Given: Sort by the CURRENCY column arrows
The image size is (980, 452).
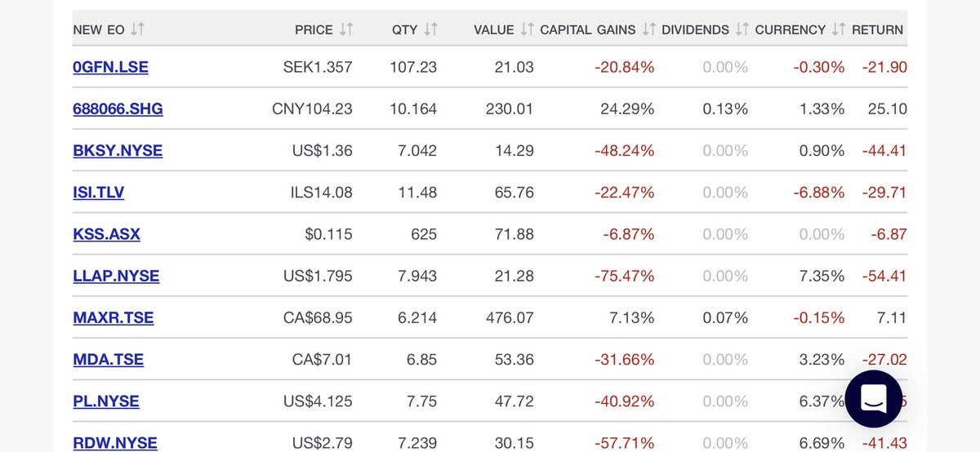Looking at the screenshot, I should coord(839,29).
